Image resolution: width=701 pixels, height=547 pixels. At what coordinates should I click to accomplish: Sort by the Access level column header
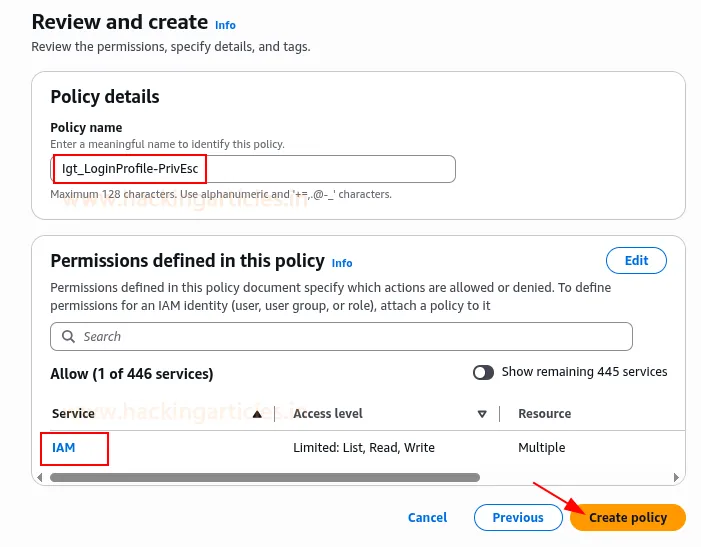click(x=328, y=414)
